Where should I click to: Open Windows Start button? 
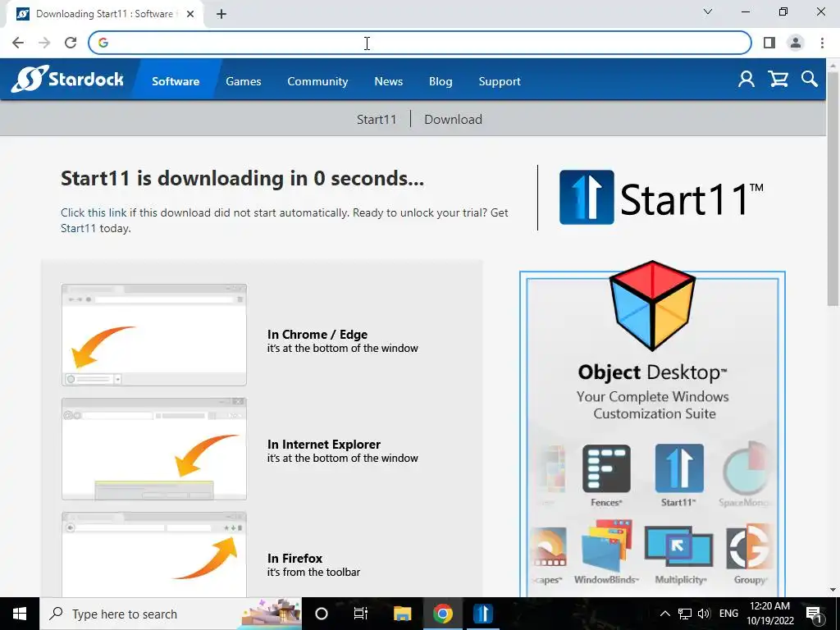pyautogui.click(x=20, y=614)
